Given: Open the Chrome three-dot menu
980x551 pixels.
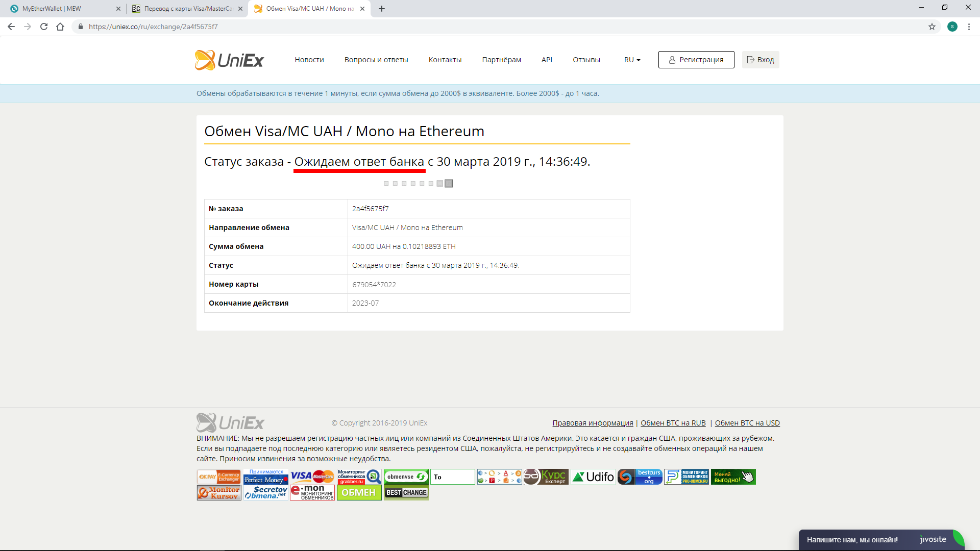Looking at the screenshot, I should (x=969, y=27).
